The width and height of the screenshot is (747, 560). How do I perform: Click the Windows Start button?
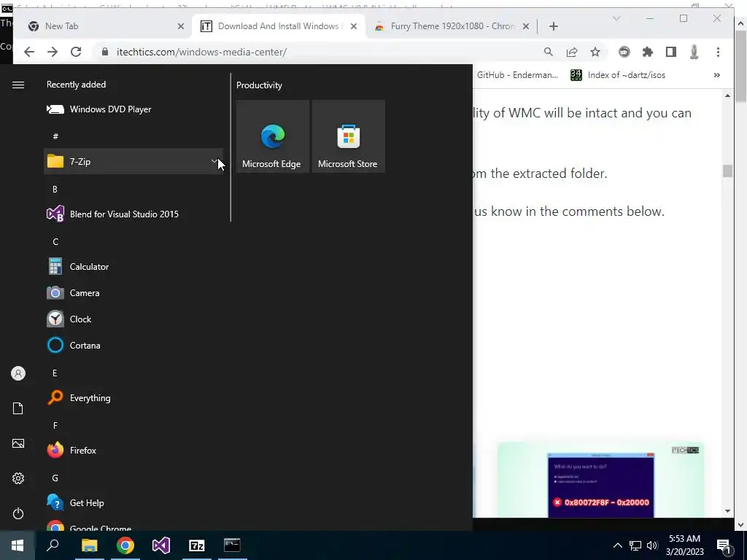coord(18,545)
